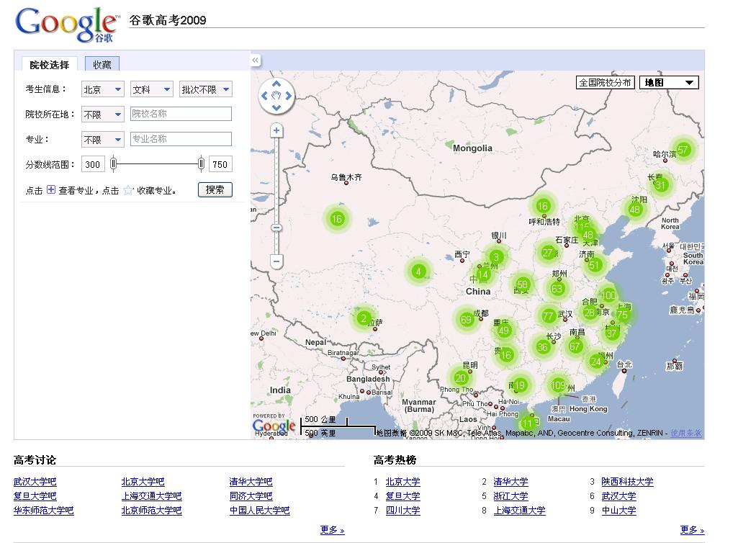Toggle the 全国院校分布 map button
The image size is (756, 543).
[x=605, y=83]
